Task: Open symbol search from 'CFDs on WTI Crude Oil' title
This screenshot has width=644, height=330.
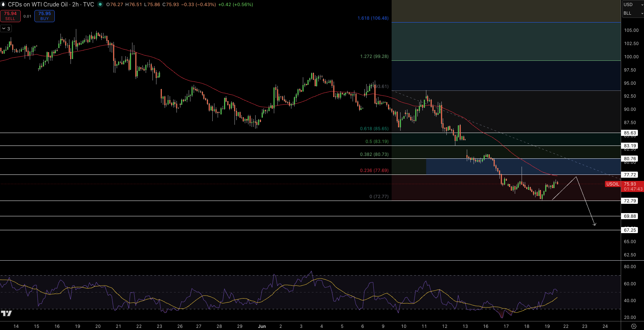Action: point(38,5)
